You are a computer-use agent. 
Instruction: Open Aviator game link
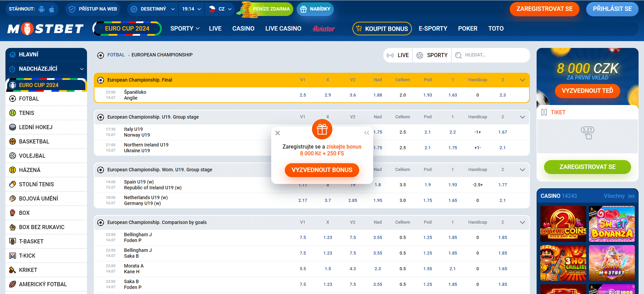pyautogui.click(x=324, y=29)
